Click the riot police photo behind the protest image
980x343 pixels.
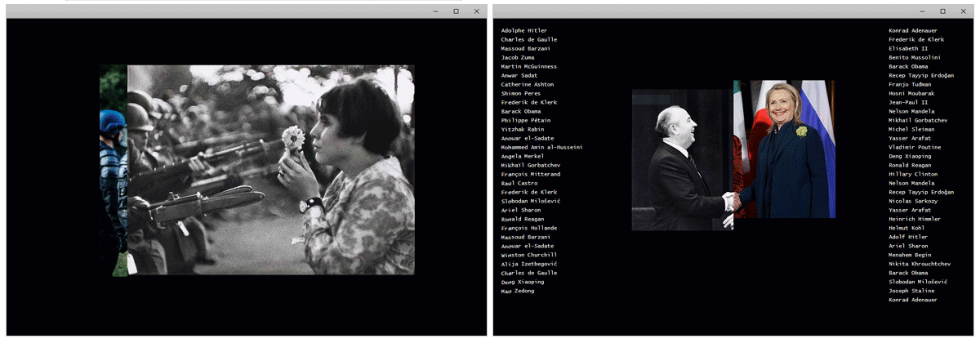[114, 170]
